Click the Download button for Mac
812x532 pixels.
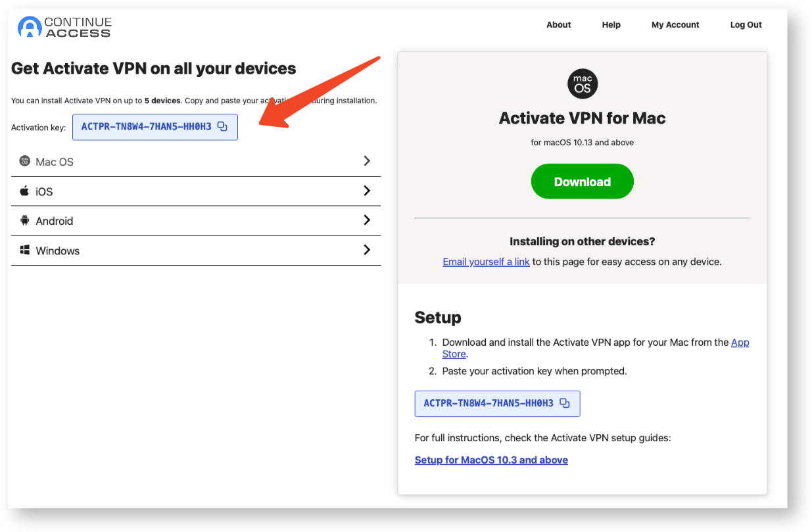[x=582, y=181]
